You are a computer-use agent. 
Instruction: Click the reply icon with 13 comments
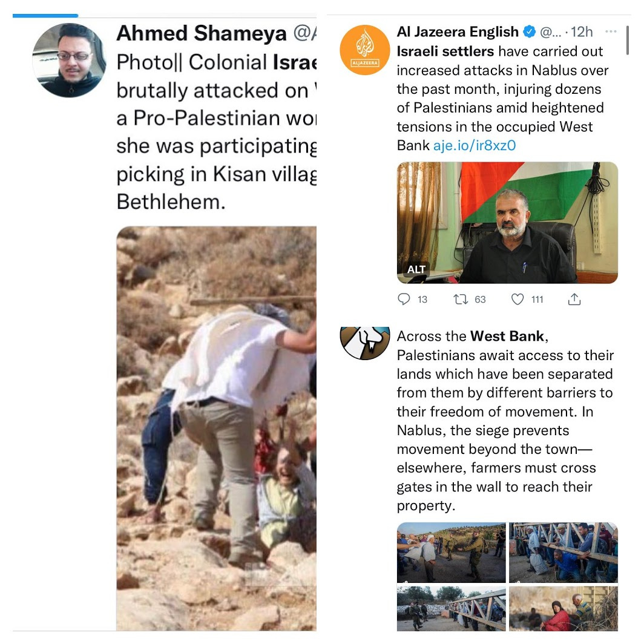[404, 299]
